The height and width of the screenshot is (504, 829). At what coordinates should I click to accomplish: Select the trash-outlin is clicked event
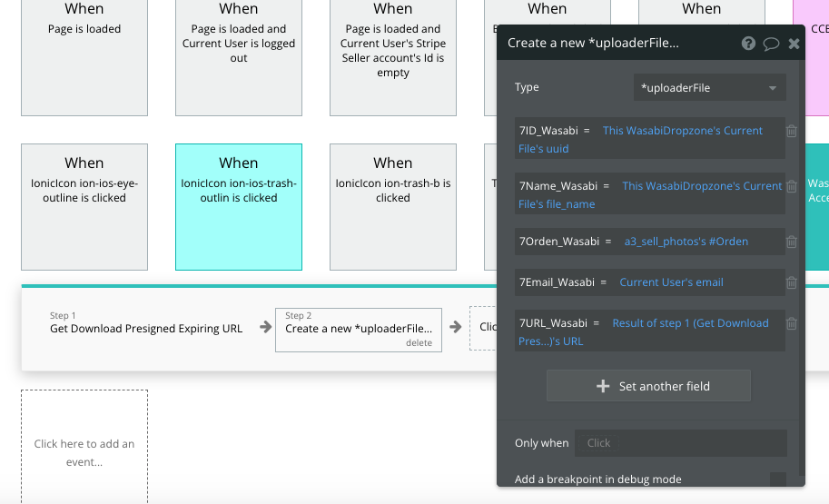point(239,207)
